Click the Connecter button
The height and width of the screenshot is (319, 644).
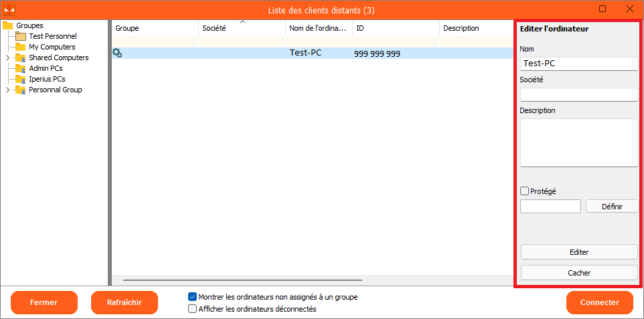(x=600, y=302)
